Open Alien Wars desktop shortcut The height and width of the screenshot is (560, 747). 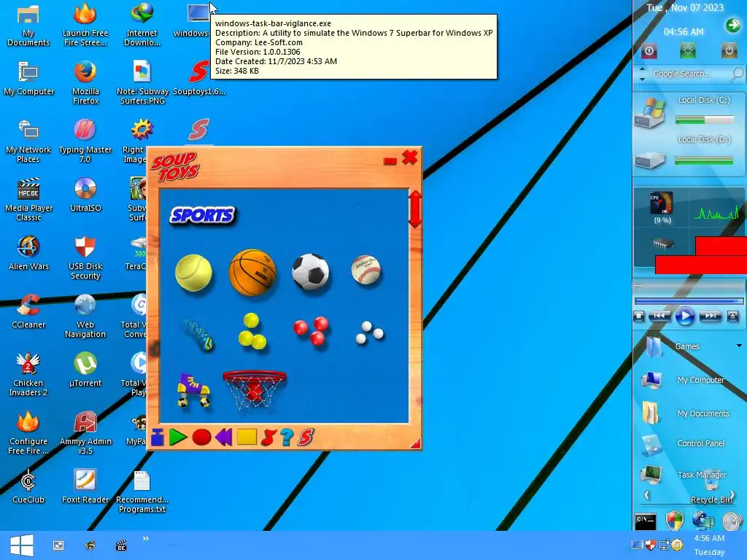pyautogui.click(x=28, y=253)
